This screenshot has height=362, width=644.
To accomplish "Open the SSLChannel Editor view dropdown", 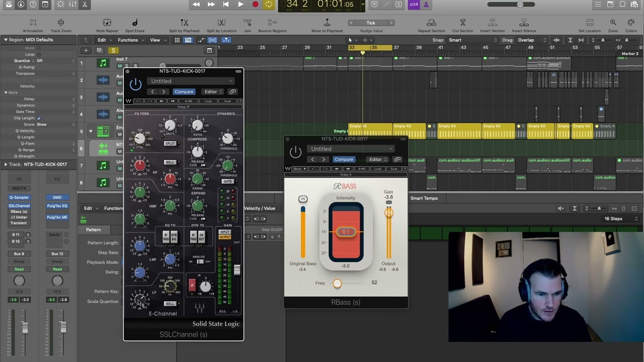I will pos(213,92).
